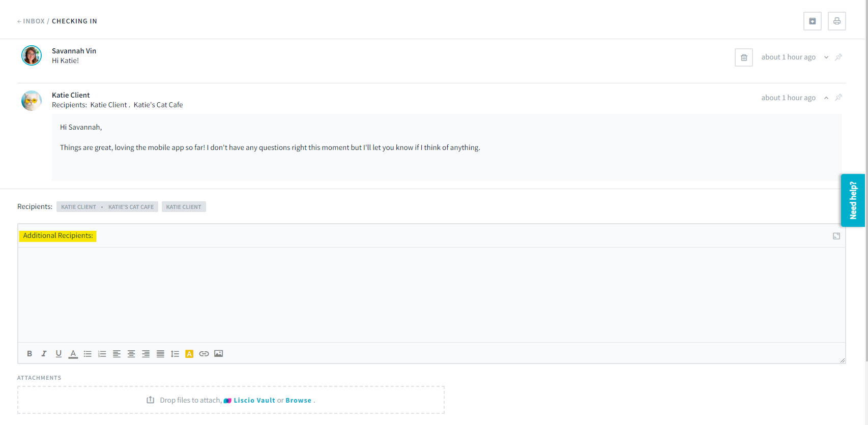Toggle underline formatting
This screenshot has height=425, width=868.
point(59,354)
